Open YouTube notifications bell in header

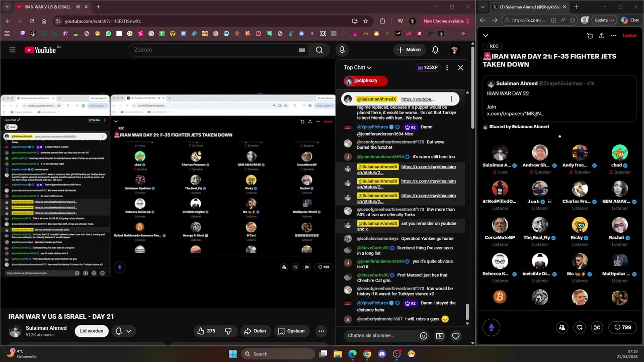coord(435,50)
